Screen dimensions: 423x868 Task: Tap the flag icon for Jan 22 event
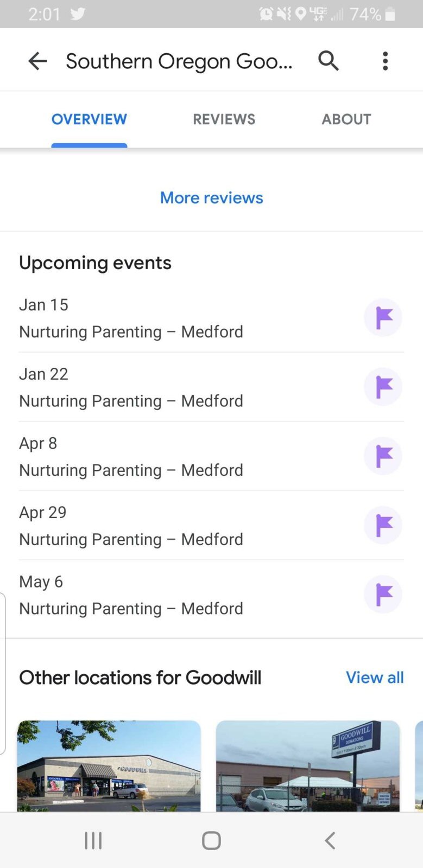383,387
